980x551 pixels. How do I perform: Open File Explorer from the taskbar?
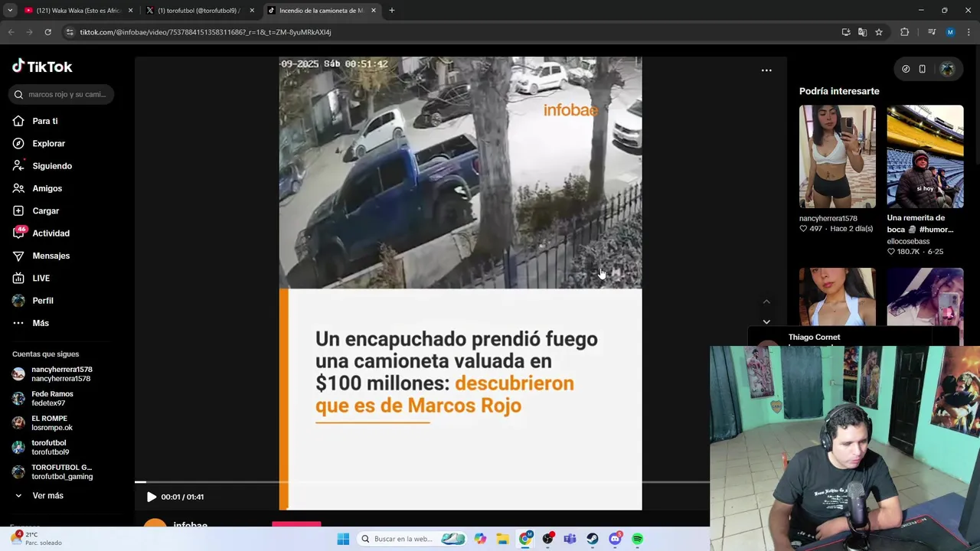(502, 539)
